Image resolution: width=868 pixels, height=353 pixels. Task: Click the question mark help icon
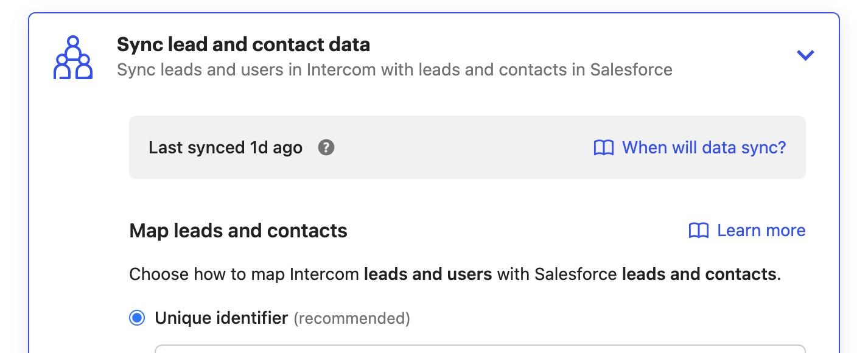tap(326, 147)
